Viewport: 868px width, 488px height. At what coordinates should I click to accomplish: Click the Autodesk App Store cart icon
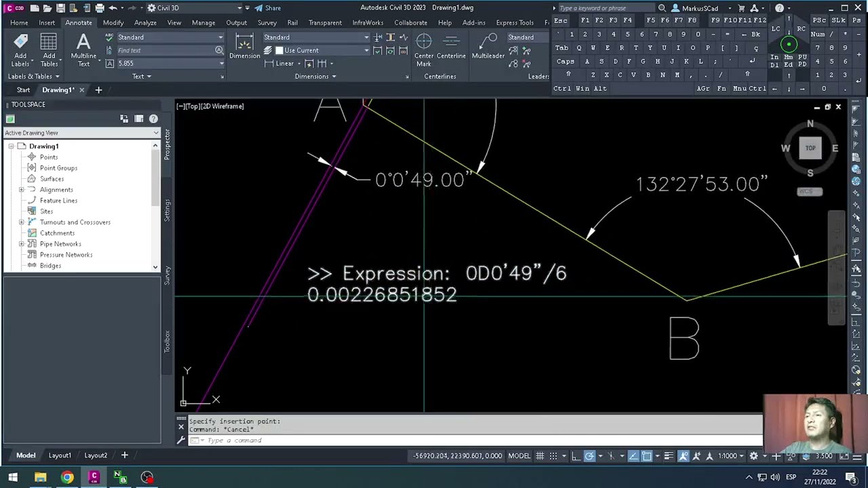point(742,8)
